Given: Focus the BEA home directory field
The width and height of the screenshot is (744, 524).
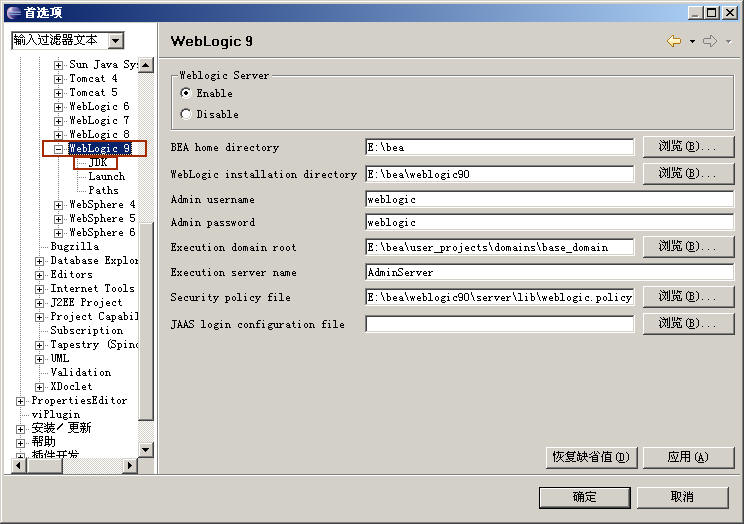Looking at the screenshot, I should [500, 147].
